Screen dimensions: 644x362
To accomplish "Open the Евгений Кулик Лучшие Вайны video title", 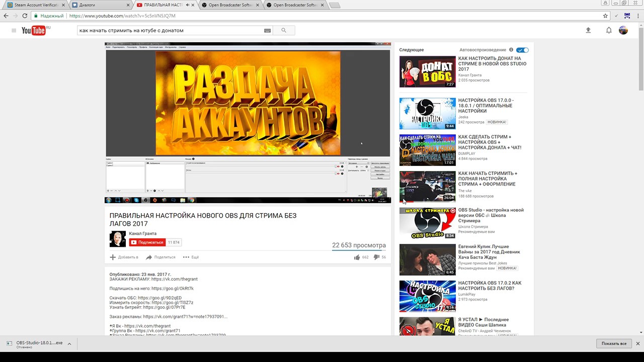I will 489,252.
